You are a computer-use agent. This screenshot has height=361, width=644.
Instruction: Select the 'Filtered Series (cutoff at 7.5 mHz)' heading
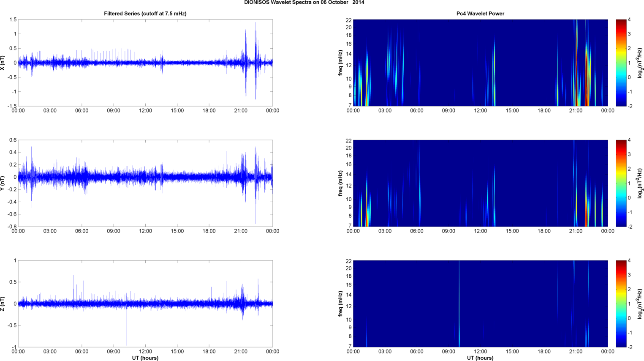pyautogui.click(x=145, y=14)
